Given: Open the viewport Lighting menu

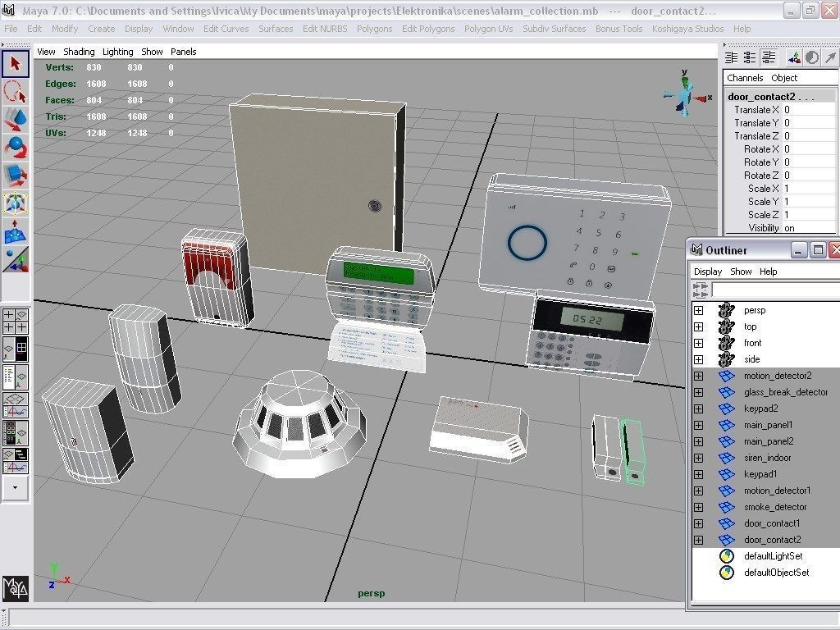Looking at the screenshot, I should click(118, 52).
